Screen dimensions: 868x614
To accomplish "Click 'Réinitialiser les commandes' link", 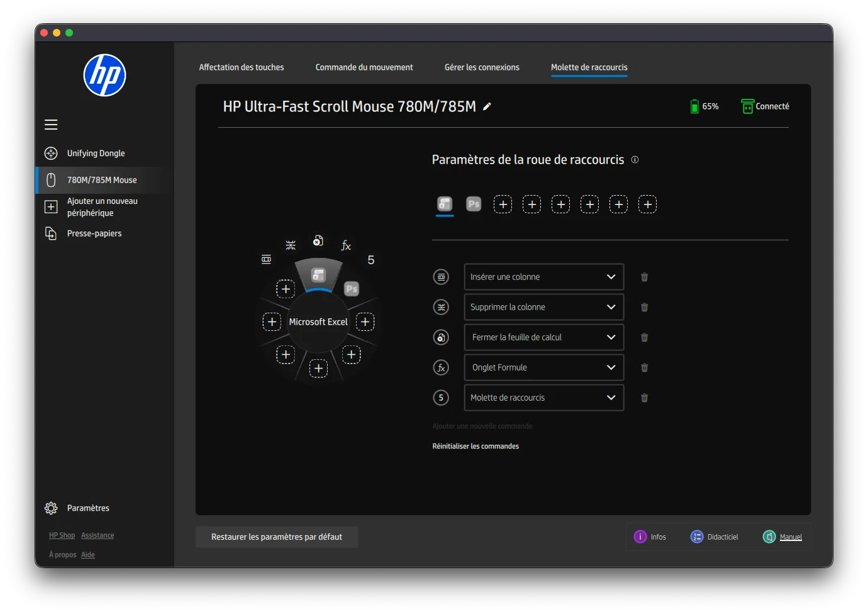I will click(476, 446).
